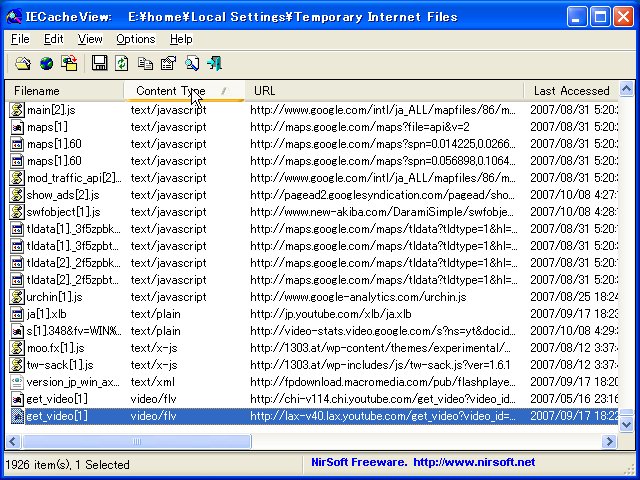
Task: Open the Help menu
Action: pos(181,39)
